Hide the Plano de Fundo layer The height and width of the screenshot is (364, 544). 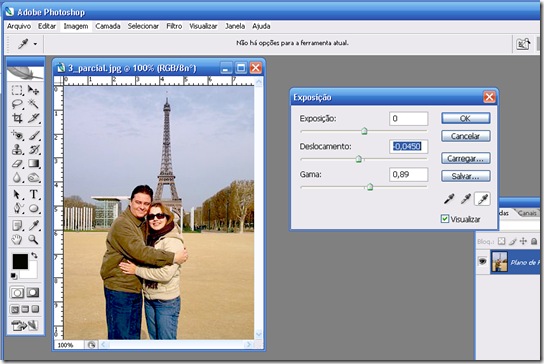point(482,261)
